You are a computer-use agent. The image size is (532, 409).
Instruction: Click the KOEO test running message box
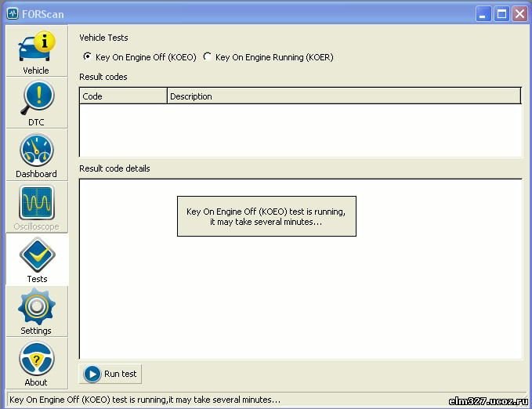(x=266, y=216)
